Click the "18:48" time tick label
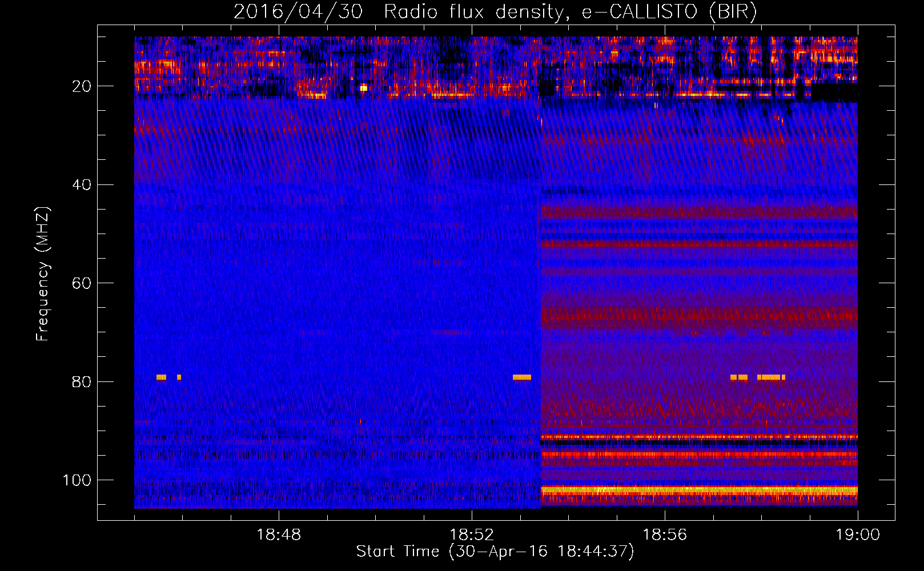Image resolution: width=924 pixels, height=571 pixels. [x=279, y=535]
